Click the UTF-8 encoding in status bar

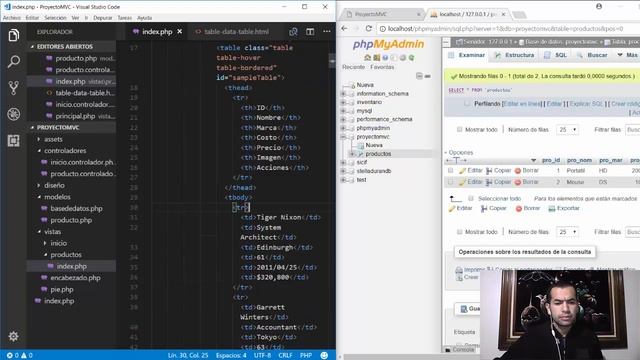pyautogui.click(x=262, y=356)
